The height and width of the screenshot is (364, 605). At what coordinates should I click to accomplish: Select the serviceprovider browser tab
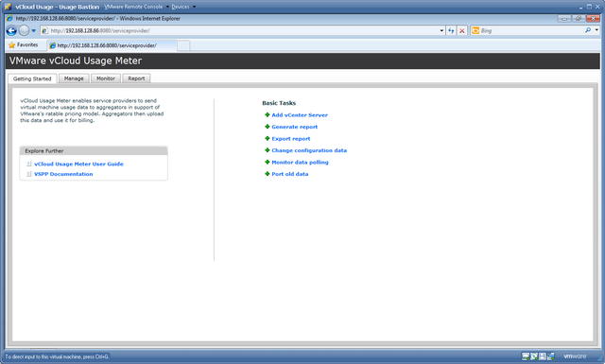[x=112, y=45]
